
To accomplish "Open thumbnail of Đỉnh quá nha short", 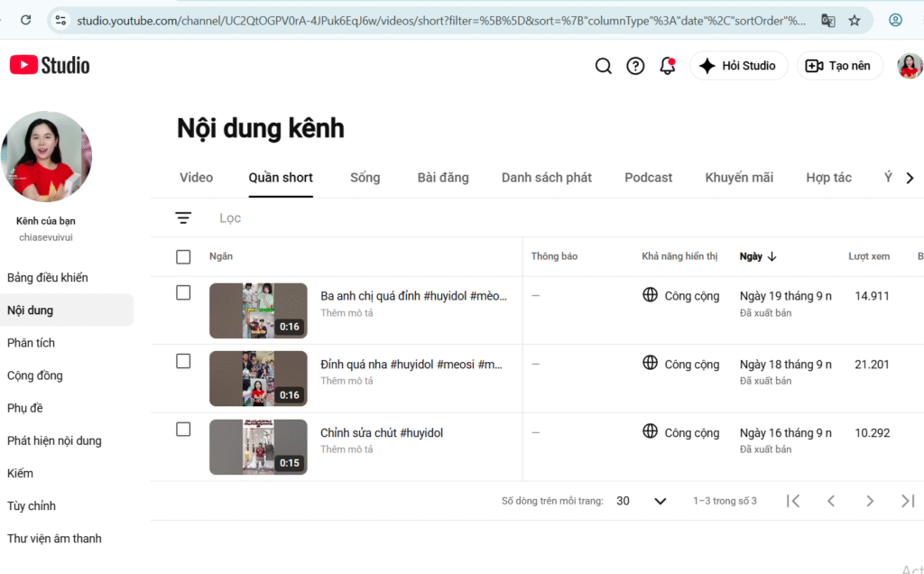I will coord(258,379).
